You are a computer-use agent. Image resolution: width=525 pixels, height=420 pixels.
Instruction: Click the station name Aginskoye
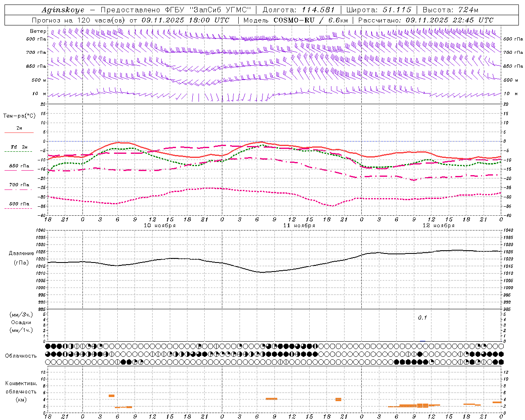coord(63,10)
